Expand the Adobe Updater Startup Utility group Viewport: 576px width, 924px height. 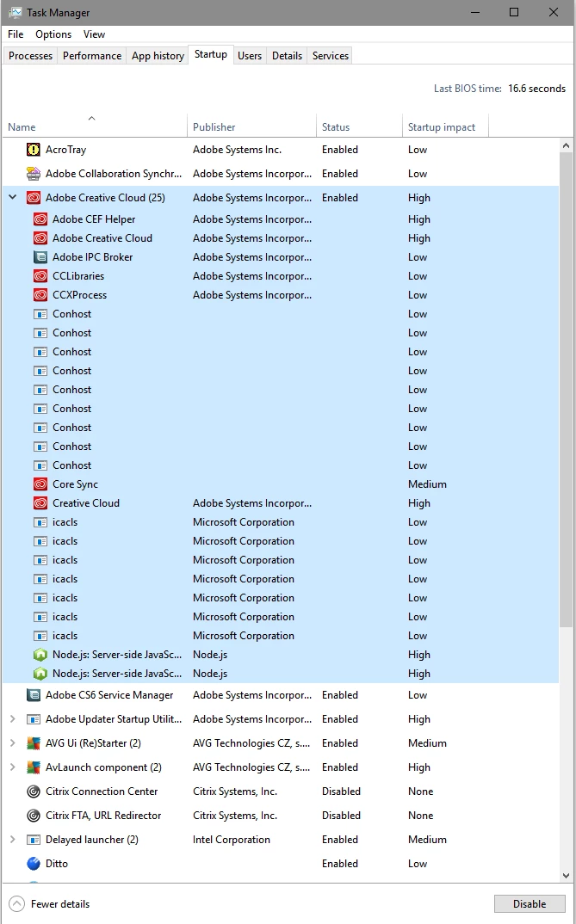click(x=12, y=719)
